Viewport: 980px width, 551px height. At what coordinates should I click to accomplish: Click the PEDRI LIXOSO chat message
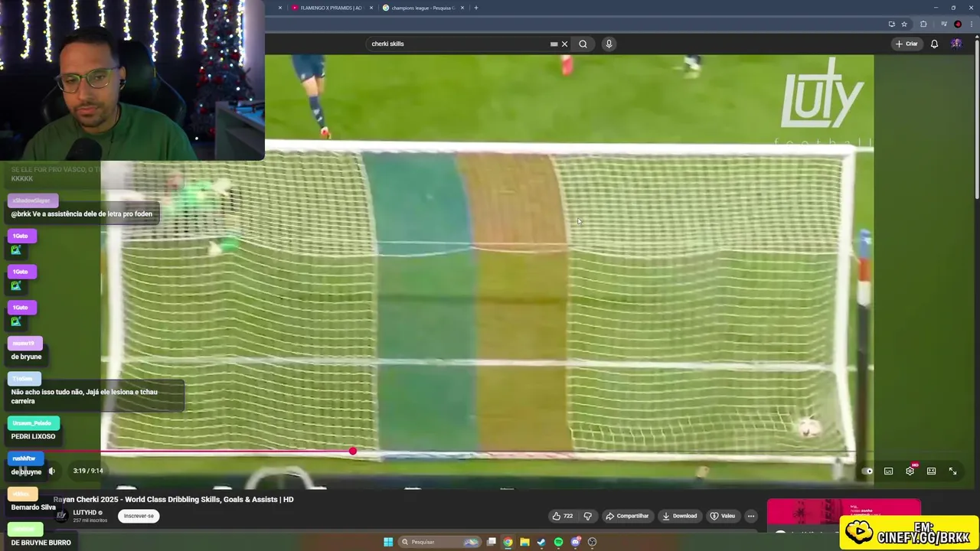[33, 436]
